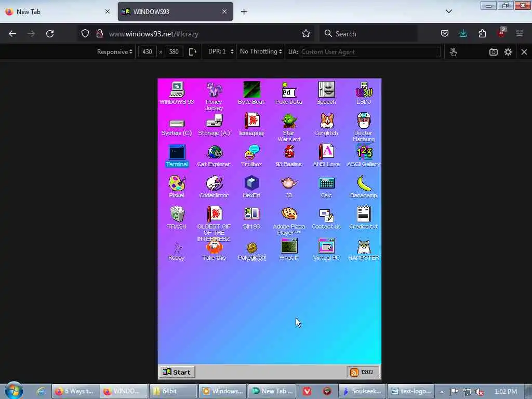
Task: Open Trollbox chat icon
Action: (x=251, y=152)
